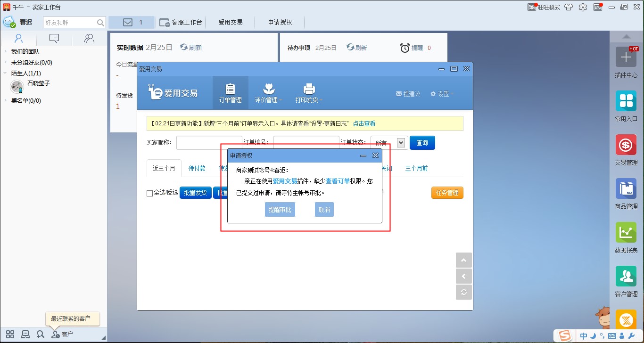
Task: Open the 常用入口 shortcut icon
Action: coord(626,101)
